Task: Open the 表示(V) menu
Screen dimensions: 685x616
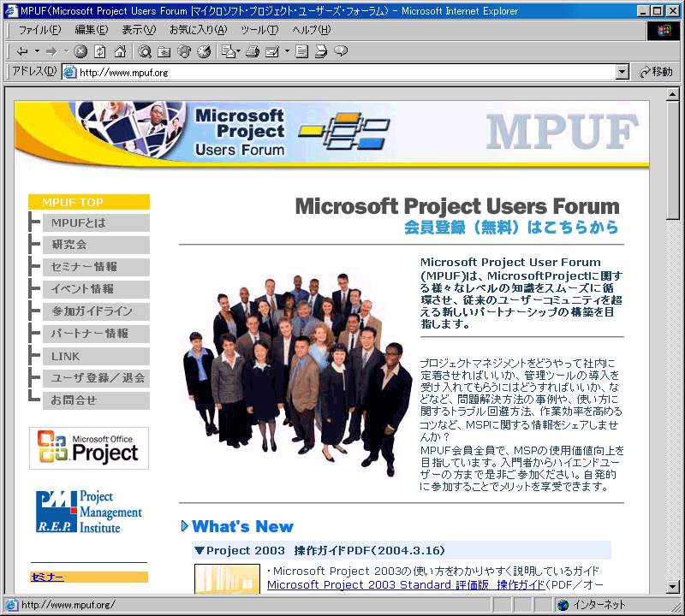Action: [139, 30]
